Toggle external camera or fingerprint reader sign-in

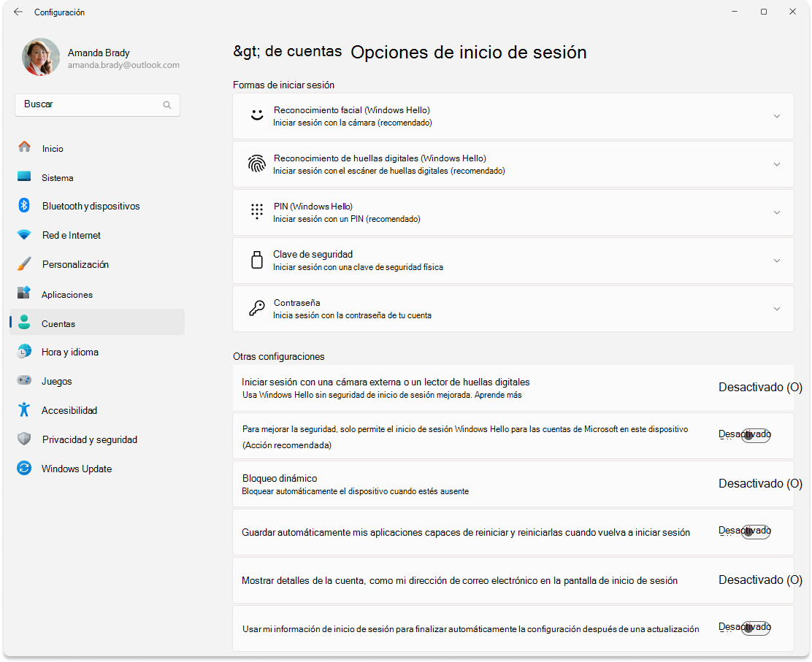click(x=760, y=387)
